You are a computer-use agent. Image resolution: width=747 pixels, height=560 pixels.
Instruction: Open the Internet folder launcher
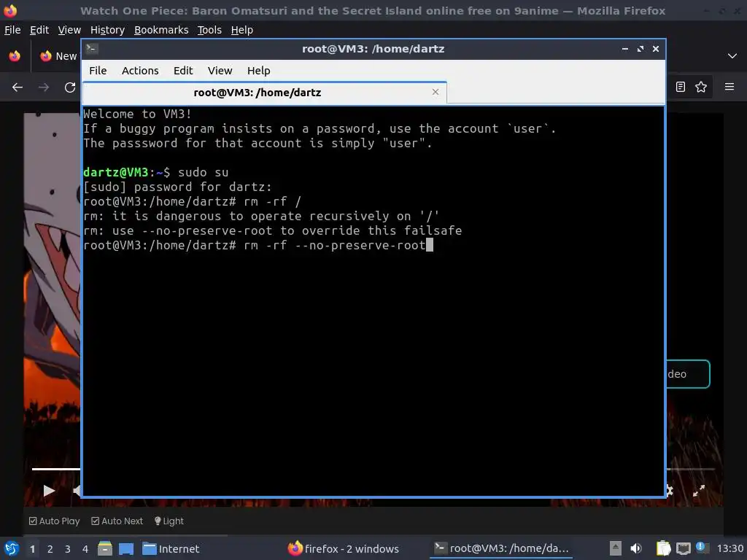171,548
